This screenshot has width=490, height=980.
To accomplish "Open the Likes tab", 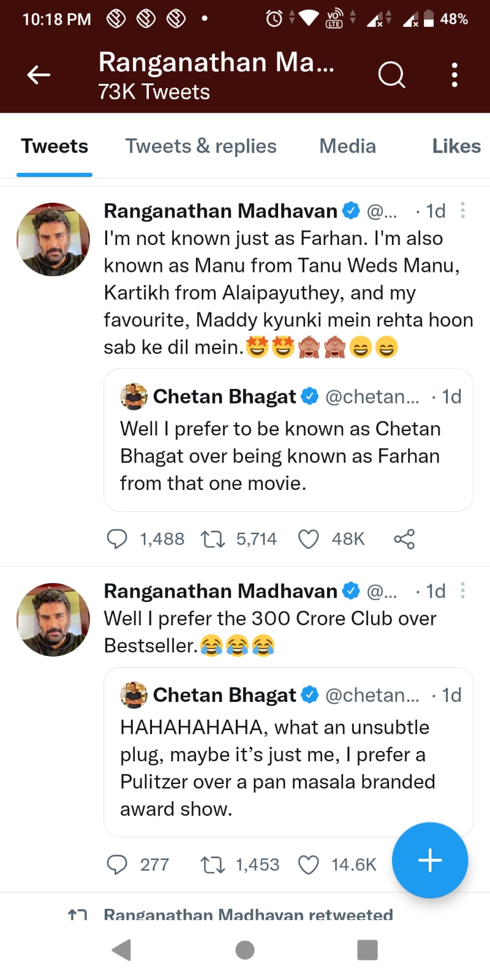I will click(x=456, y=146).
